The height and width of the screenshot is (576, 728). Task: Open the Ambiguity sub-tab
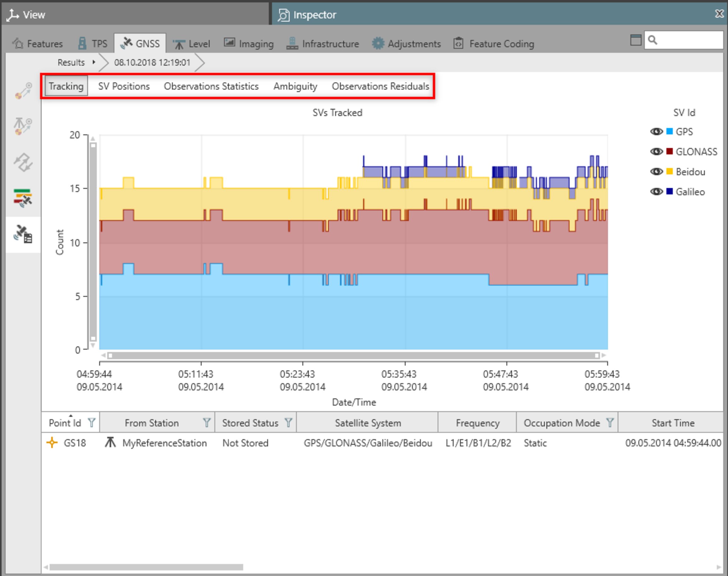295,86
